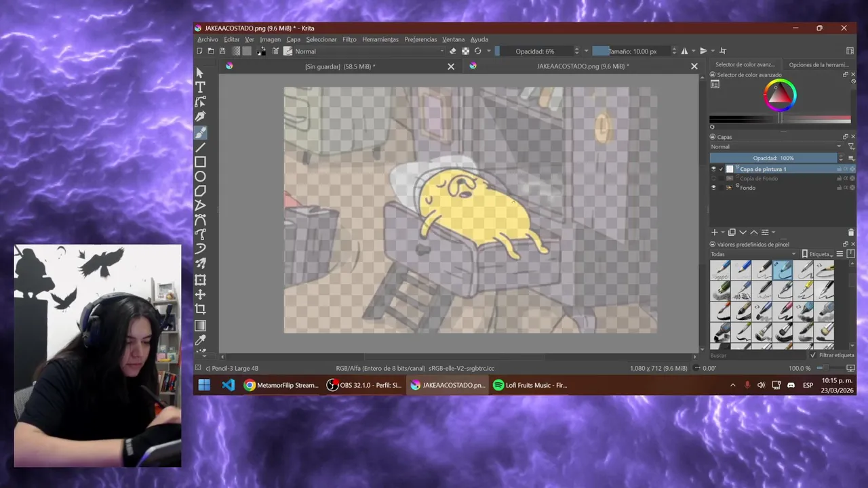This screenshot has height=488, width=868.
Task: Toggle Eraser mode in the toolbar
Action: point(453,51)
